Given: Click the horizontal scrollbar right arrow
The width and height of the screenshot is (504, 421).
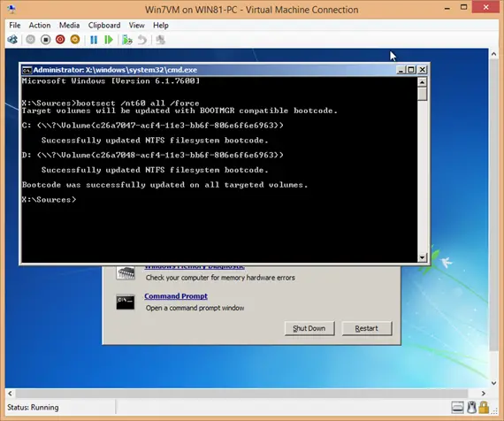Looking at the screenshot, I should point(483,393).
